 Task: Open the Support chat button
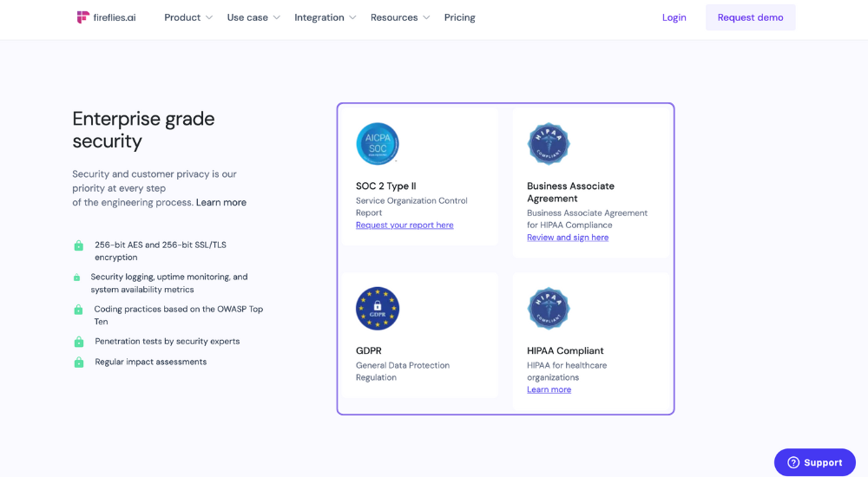815,462
